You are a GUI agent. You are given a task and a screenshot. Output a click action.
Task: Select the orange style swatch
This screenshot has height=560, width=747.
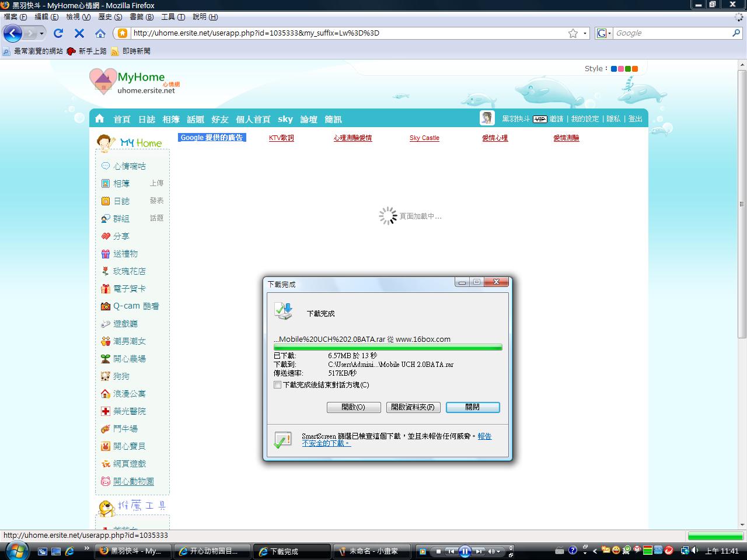[x=635, y=69]
